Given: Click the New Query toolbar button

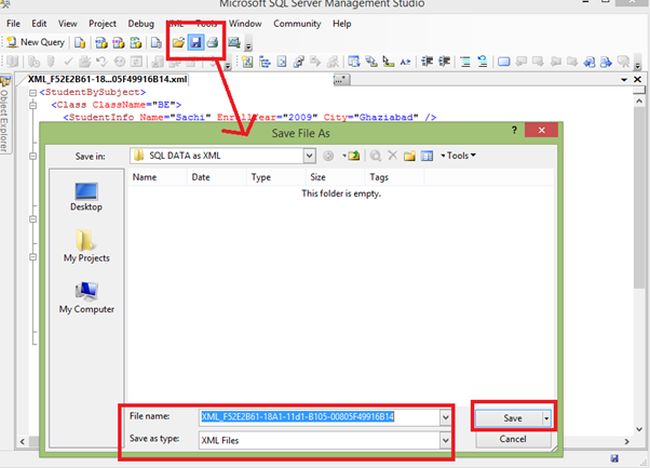Looking at the screenshot, I should pyautogui.click(x=36, y=42).
